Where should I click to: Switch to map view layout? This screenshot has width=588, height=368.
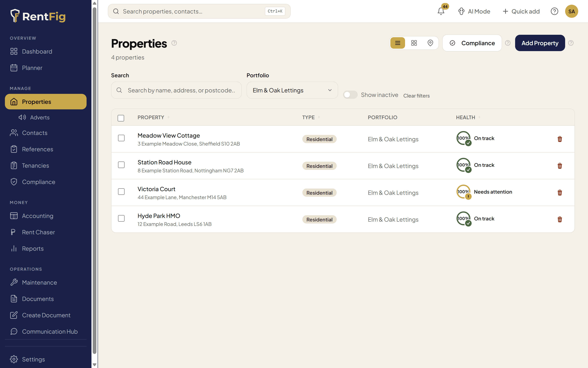point(430,43)
